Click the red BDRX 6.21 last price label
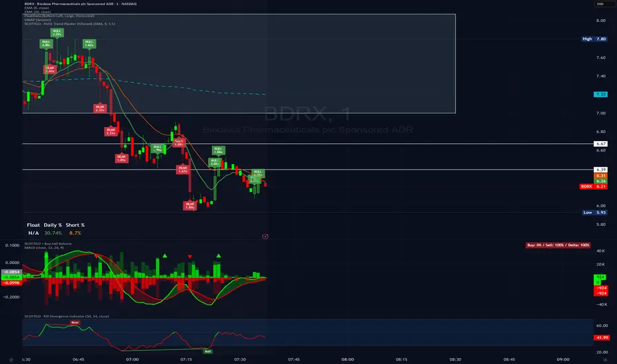This screenshot has width=617, height=364. pyautogui.click(x=593, y=187)
